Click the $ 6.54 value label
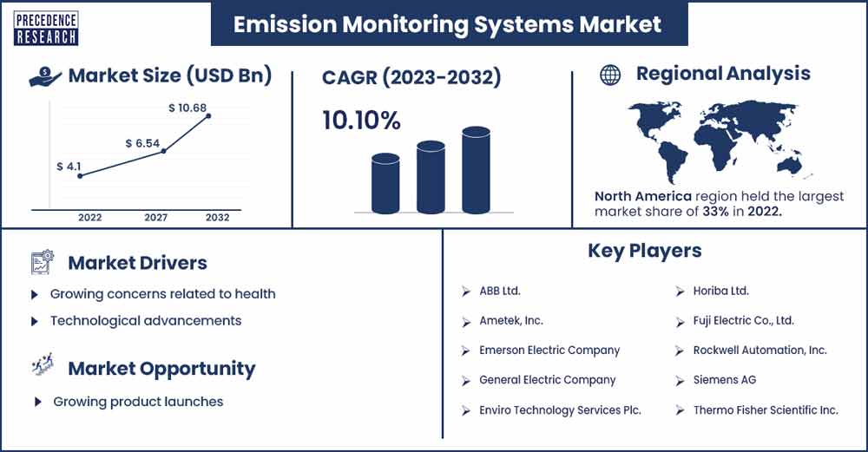Image resolution: width=868 pixels, height=452 pixels. click(142, 144)
